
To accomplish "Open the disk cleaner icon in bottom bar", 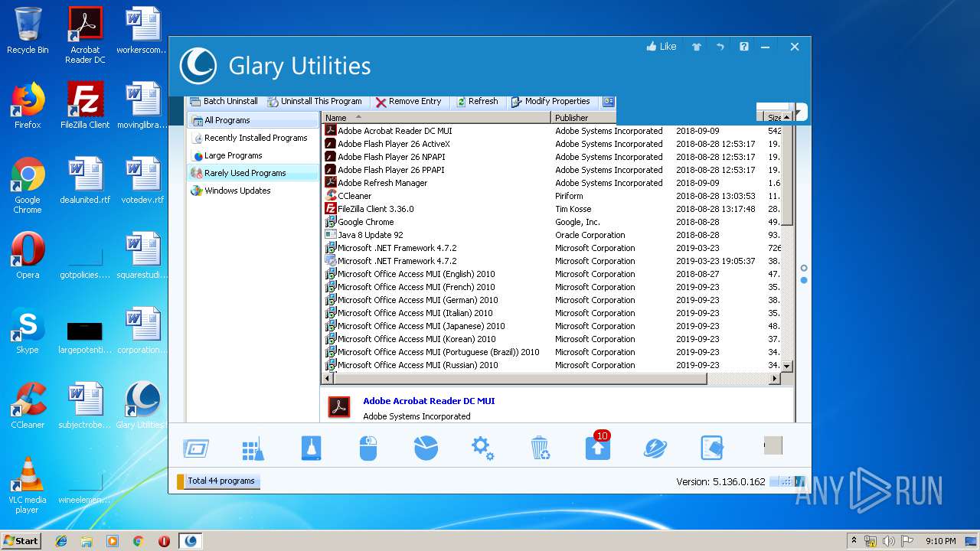I will (311, 448).
